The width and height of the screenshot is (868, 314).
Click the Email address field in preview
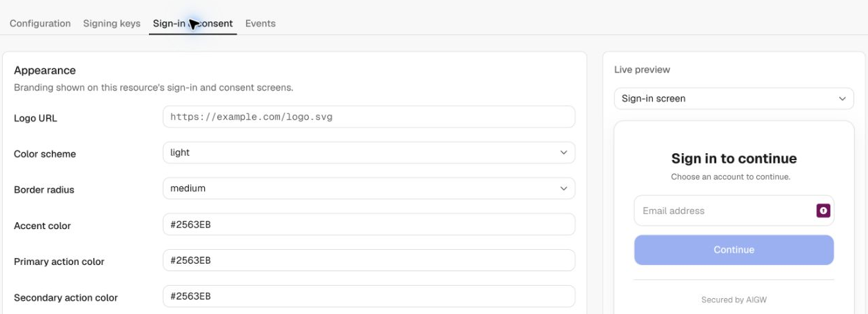click(x=734, y=210)
